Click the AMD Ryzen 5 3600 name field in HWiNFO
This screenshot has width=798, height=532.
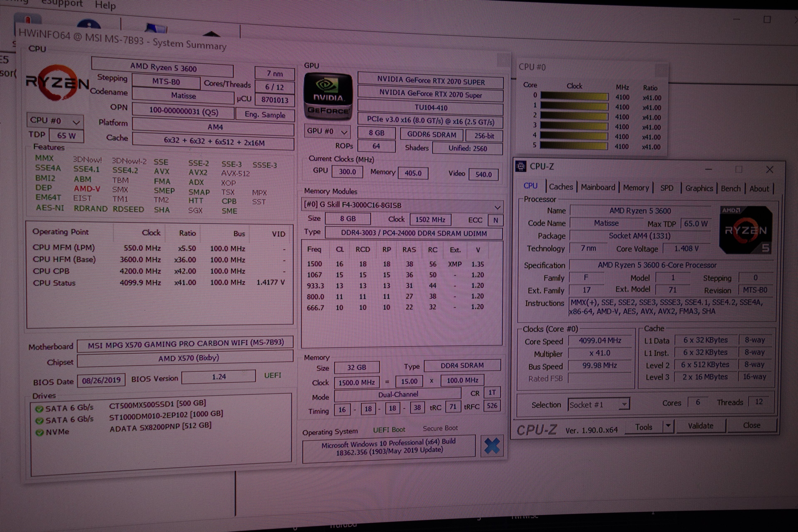pyautogui.click(x=163, y=67)
